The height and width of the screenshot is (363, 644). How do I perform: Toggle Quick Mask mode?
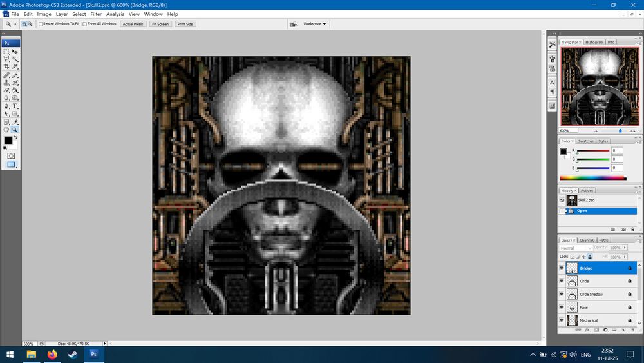(11, 156)
